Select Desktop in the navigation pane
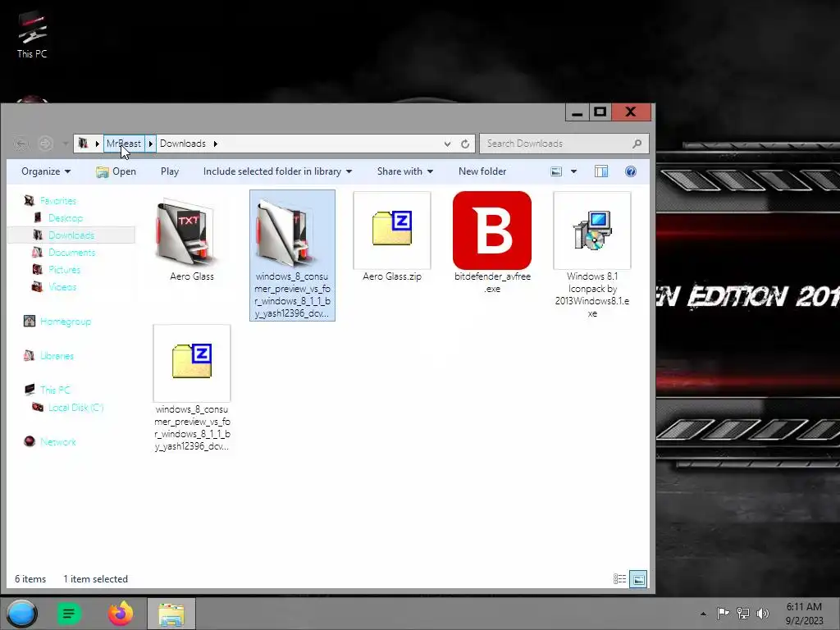This screenshot has width=840, height=630. tap(66, 218)
